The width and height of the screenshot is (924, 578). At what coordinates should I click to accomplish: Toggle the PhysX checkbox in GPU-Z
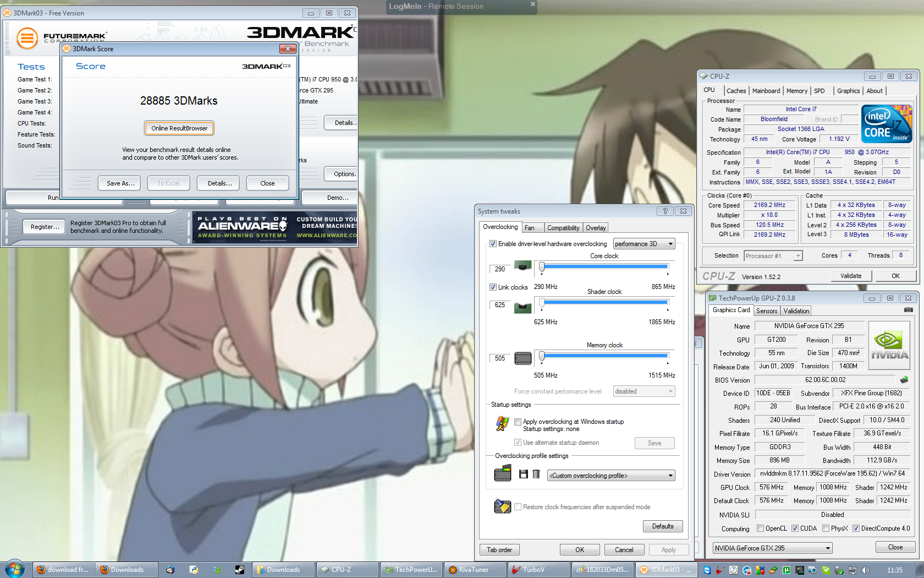click(x=826, y=528)
